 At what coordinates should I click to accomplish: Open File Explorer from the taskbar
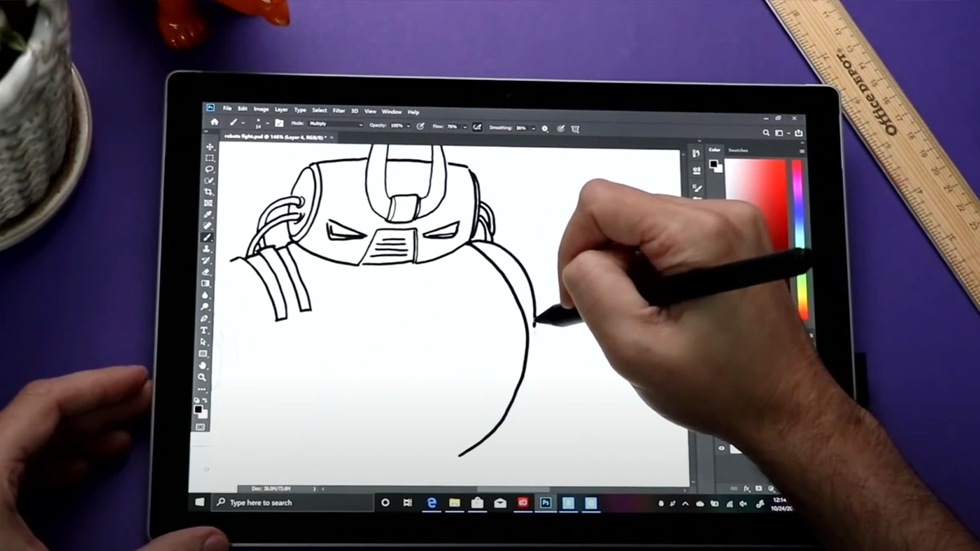point(455,503)
